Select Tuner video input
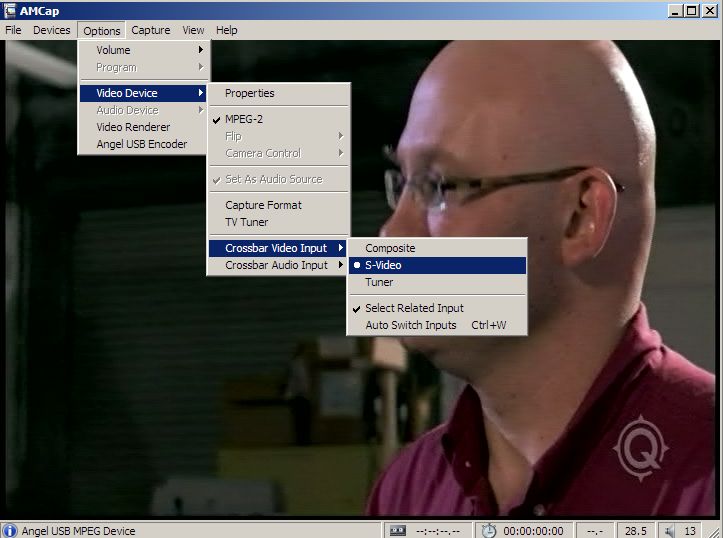This screenshot has height=538, width=723. tap(437, 282)
